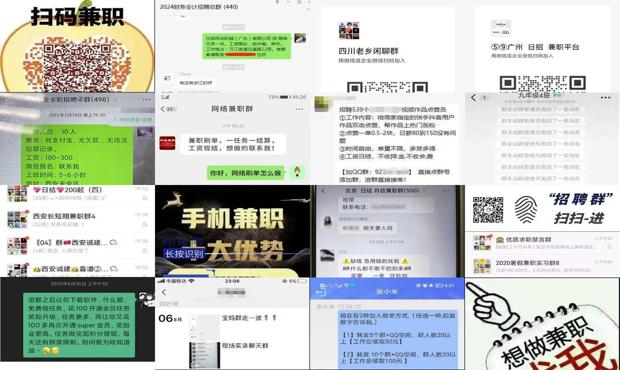620x370 pixels.
Task: Open the options dots in 求职招聘群(498) header
Action: coord(146,99)
